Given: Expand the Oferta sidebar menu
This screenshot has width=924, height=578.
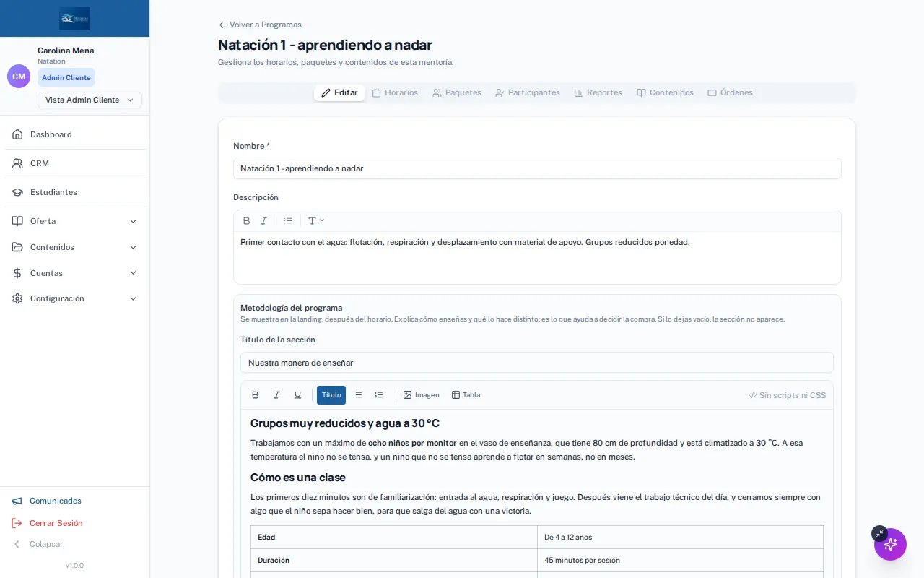Looking at the screenshot, I should coord(75,221).
